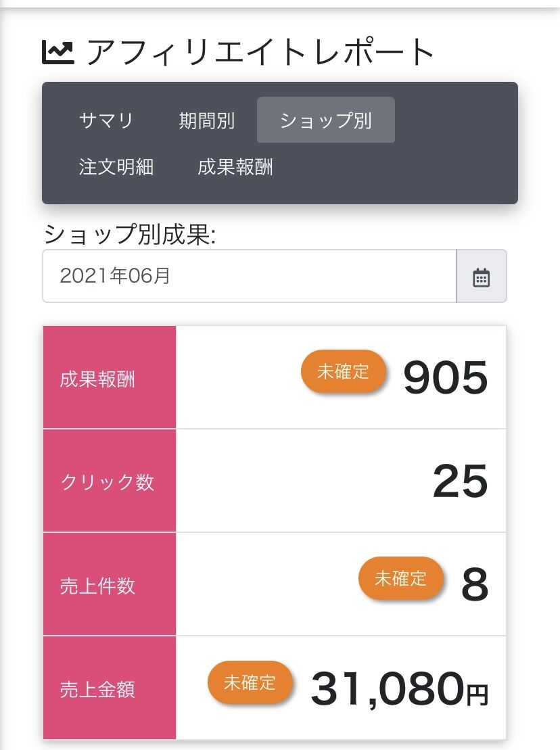This screenshot has height=750, width=560.
Task: Click the chart icon beside the report title
Action: point(58,53)
